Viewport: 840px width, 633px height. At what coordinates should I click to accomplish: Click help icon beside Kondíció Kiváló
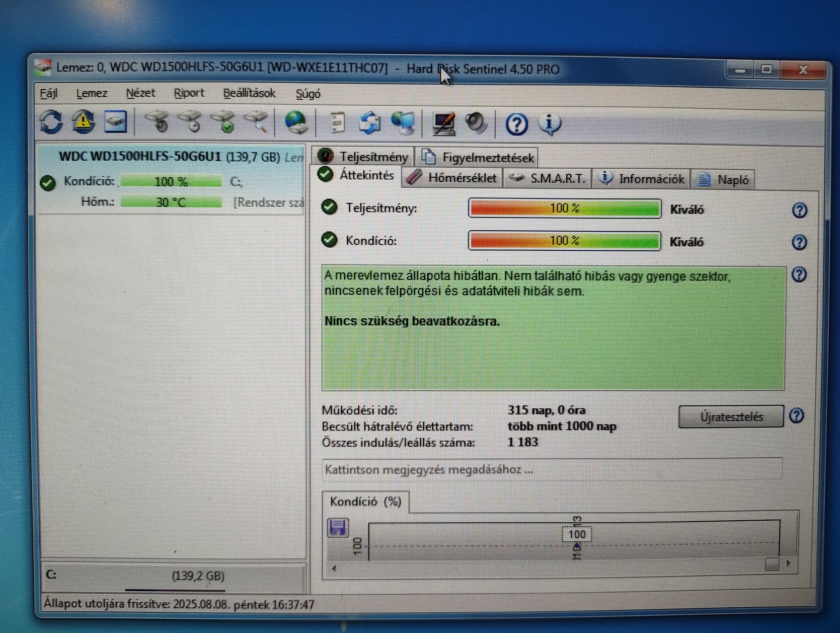799,242
